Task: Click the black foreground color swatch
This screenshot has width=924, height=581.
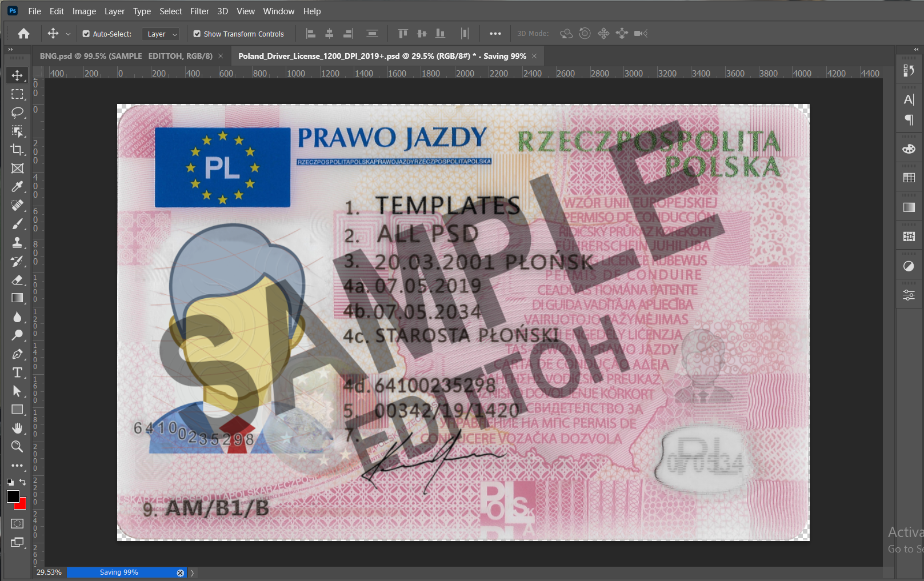Action: pyautogui.click(x=13, y=496)
